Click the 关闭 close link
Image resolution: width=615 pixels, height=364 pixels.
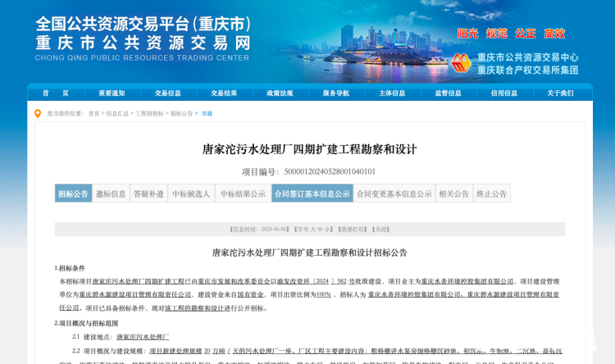(380, 230)
